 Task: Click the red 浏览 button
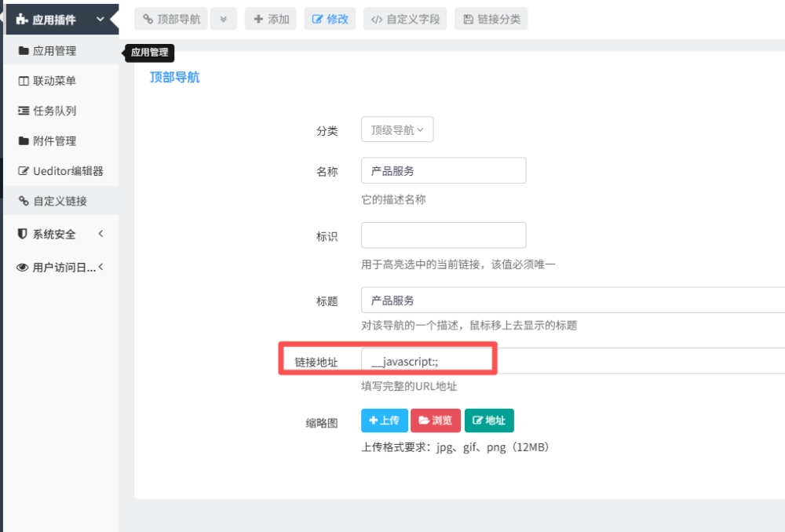(x=436, y=421)
